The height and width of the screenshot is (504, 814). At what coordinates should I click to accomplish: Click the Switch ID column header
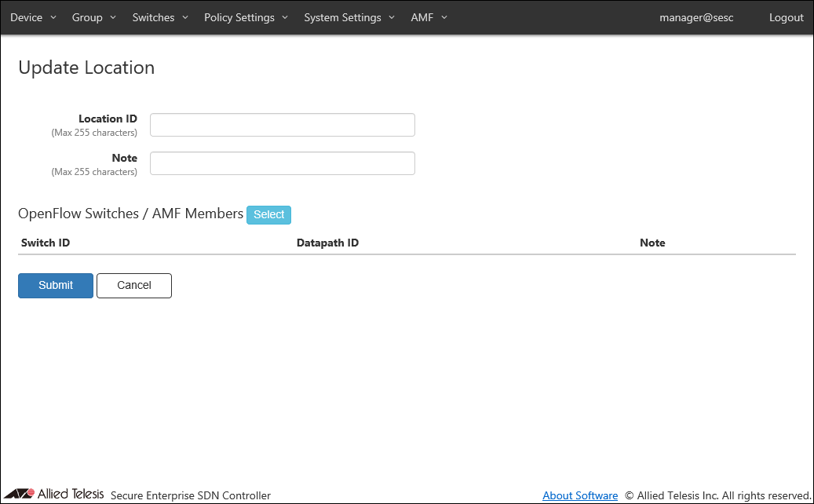[46, 243]
